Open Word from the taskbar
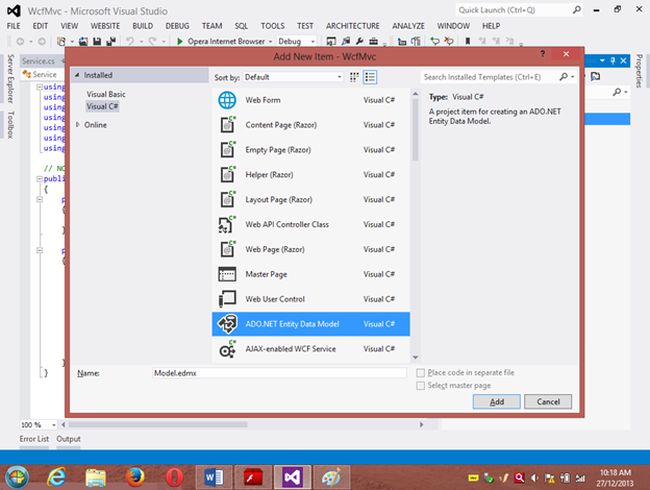Viewport: 650px width, 490px height. pos(213,477)
